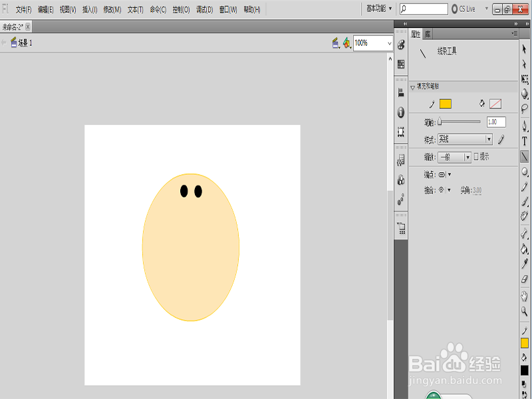Image resolution: width=532 pixels, height=399 pixels.
Task: Click the stroke width value field
Action: [x=496, y=122]
